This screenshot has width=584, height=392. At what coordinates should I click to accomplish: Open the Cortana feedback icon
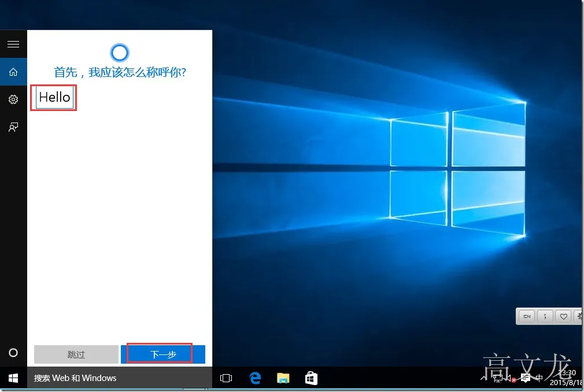[13, 127]
